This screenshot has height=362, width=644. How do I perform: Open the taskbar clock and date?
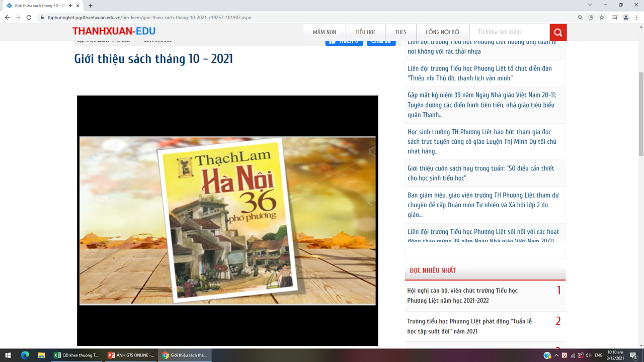click(615, 355)
